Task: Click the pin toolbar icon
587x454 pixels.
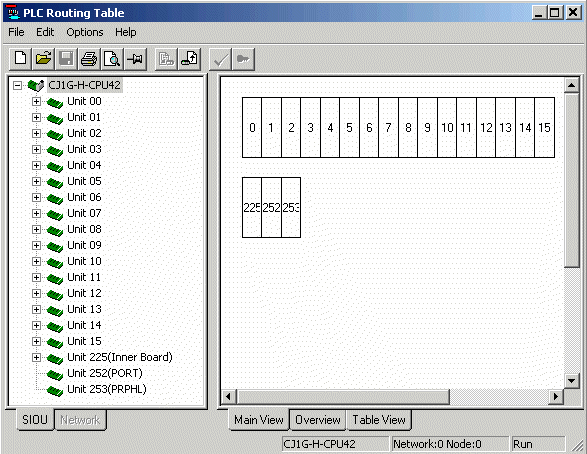Action: [135, 59]
